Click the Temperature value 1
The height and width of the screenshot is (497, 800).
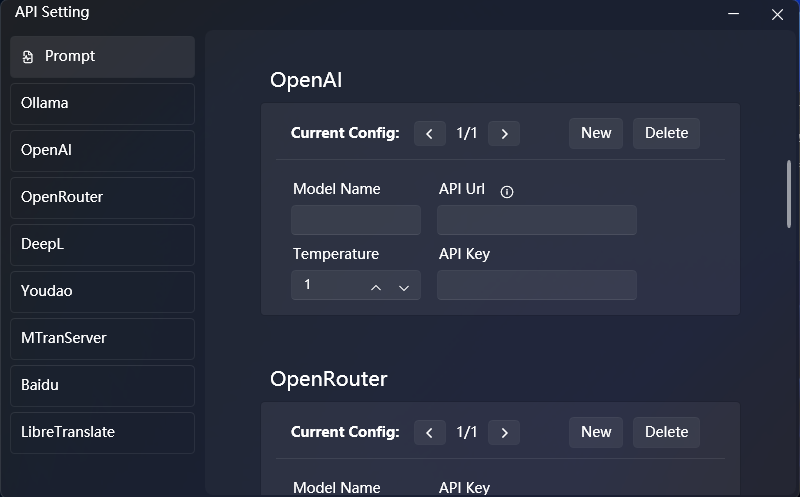point(308,284)
